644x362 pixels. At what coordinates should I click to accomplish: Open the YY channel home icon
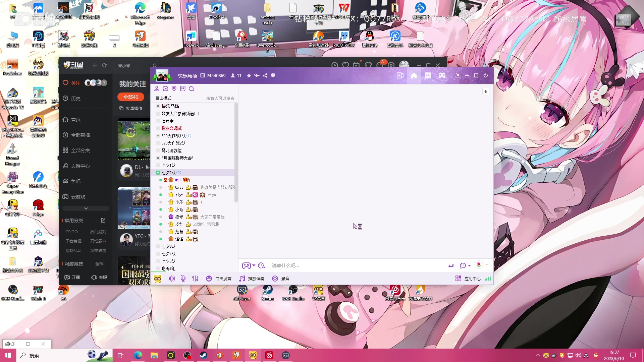click(x=414, y=76)
